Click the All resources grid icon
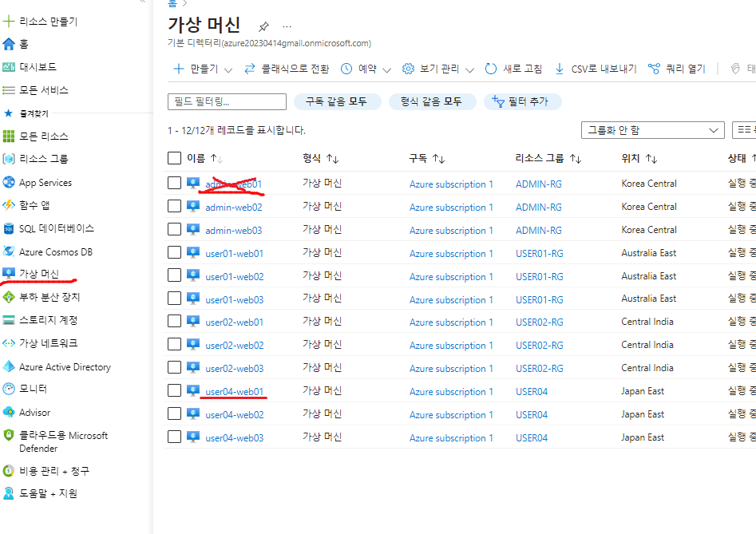Image resolution: width=756 pixels, height=534 pixels. point(9,136)
